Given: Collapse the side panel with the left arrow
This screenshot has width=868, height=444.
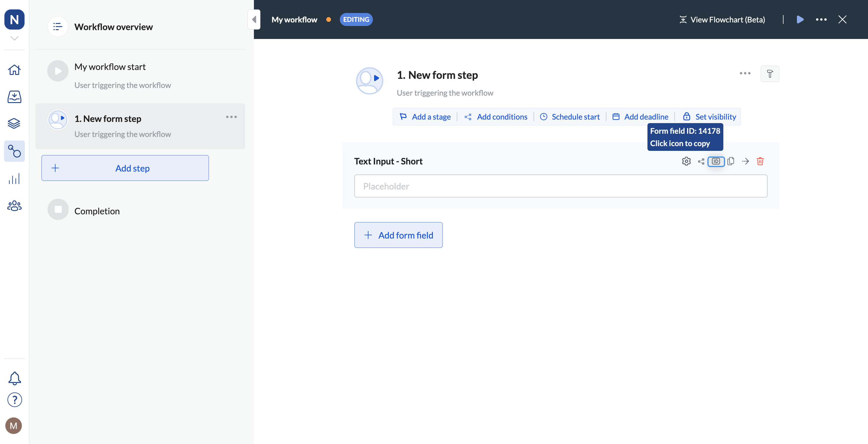Looking at the screenshot, I should point(254,19).
